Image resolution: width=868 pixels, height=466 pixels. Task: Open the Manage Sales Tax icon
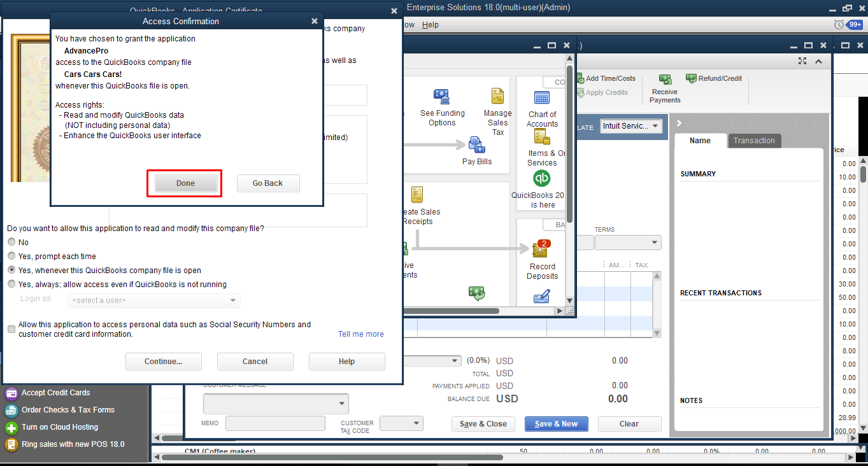click(497, 97)
